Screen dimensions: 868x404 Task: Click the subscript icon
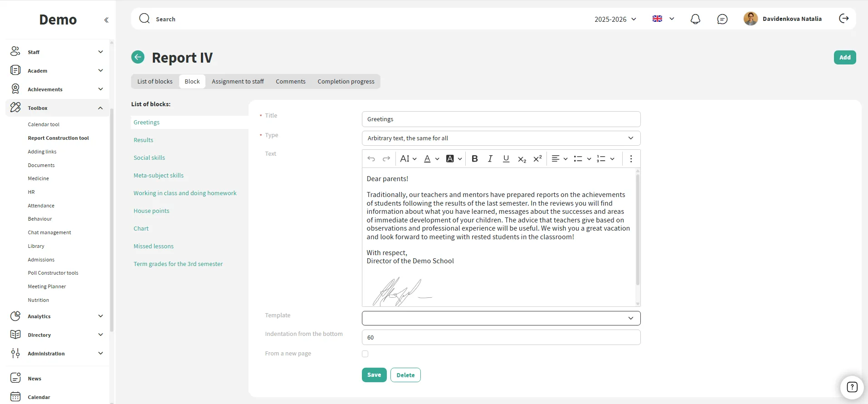tap(522, 159)
